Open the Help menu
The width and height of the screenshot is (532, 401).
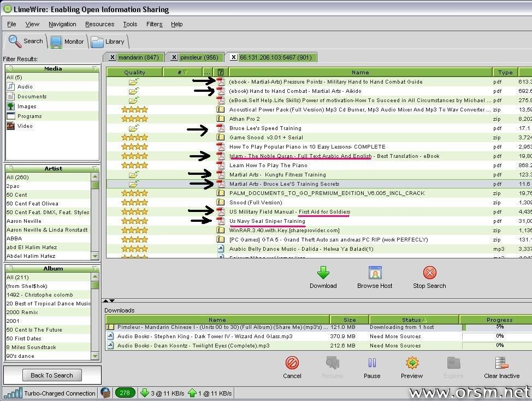pyautogui.click(x=177, y=24)
